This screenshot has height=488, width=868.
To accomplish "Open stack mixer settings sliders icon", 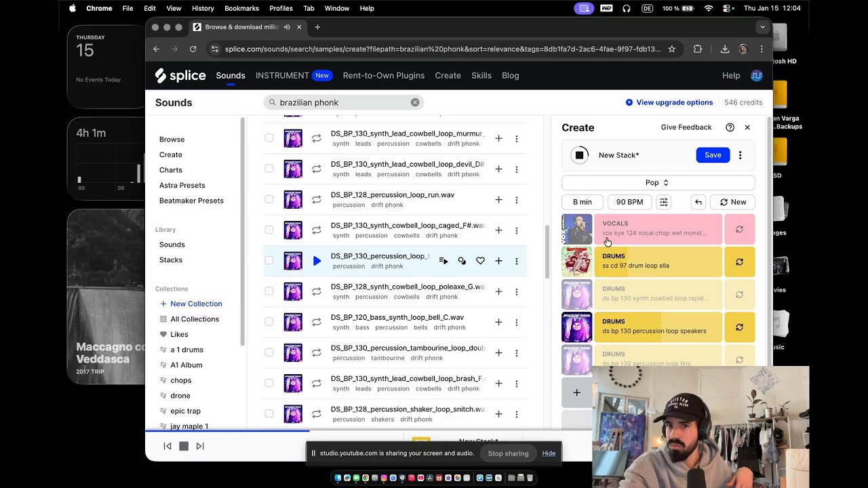I will click(664, 202).
